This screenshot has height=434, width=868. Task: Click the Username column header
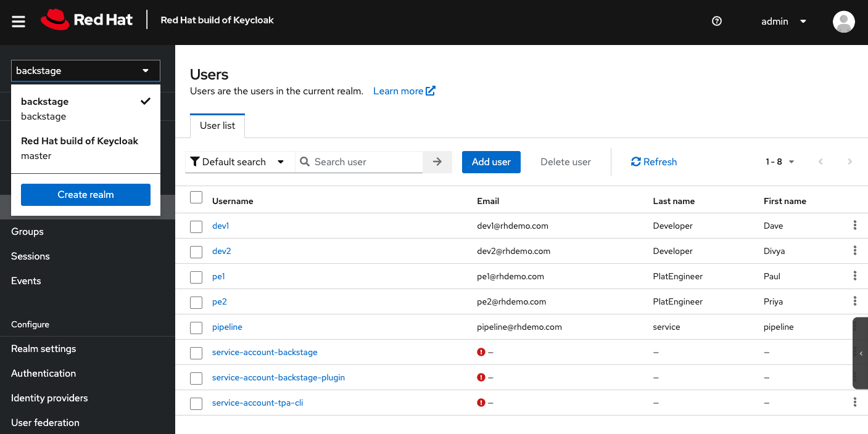(x=233, y=201)
